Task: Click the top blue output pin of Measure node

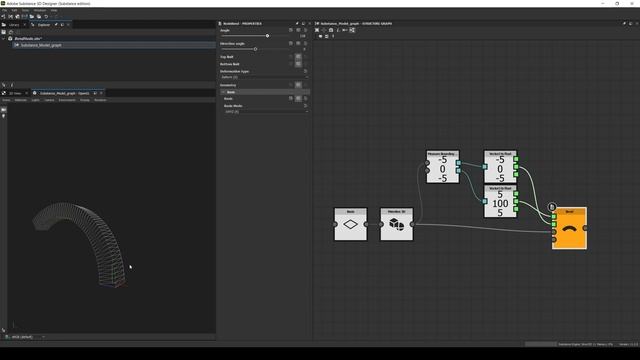Action: [458, 163]
